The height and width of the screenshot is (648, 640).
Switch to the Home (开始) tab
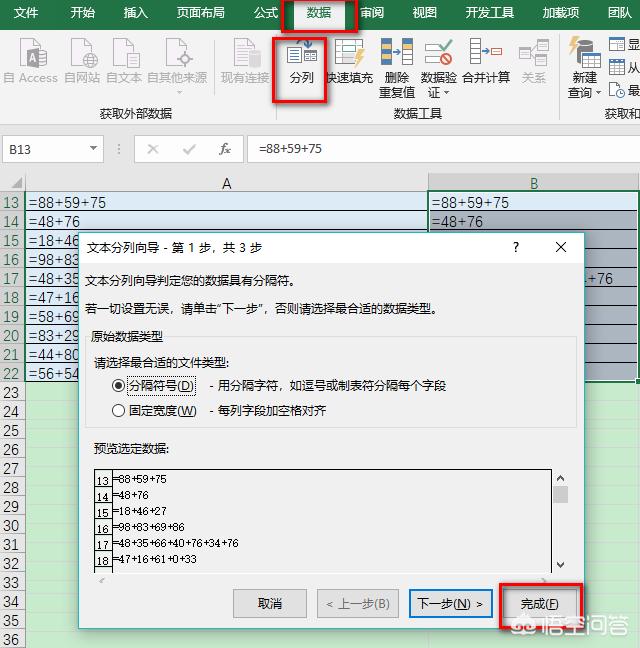click(82, 13)
